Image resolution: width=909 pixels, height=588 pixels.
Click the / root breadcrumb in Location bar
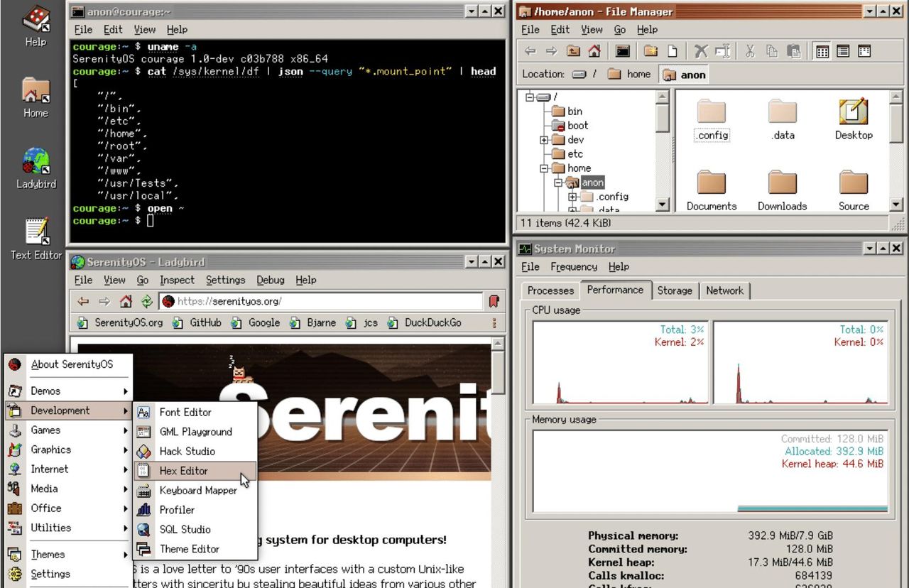585,74
